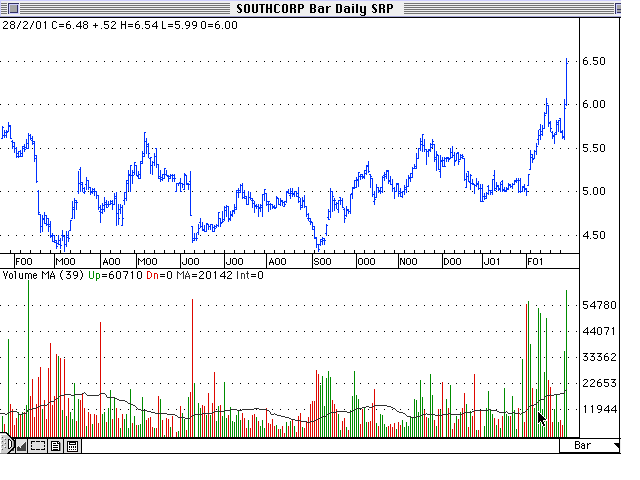Image resolution: width=640 pixels, height=480 pixels.
Task: Click the F00 month marker on time axis
Action: click(x=24, y=262)
